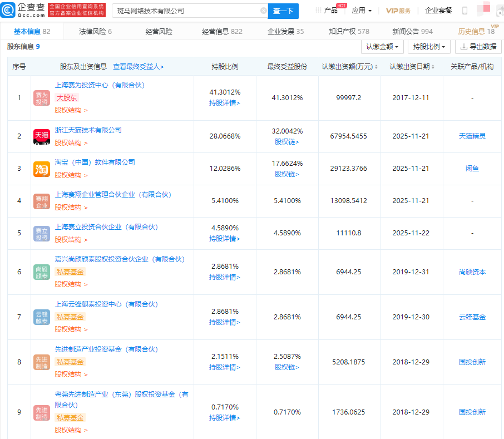Click the 赛立投资 shareholder logo
504x439 pixels.
click(x=42, y=233)
